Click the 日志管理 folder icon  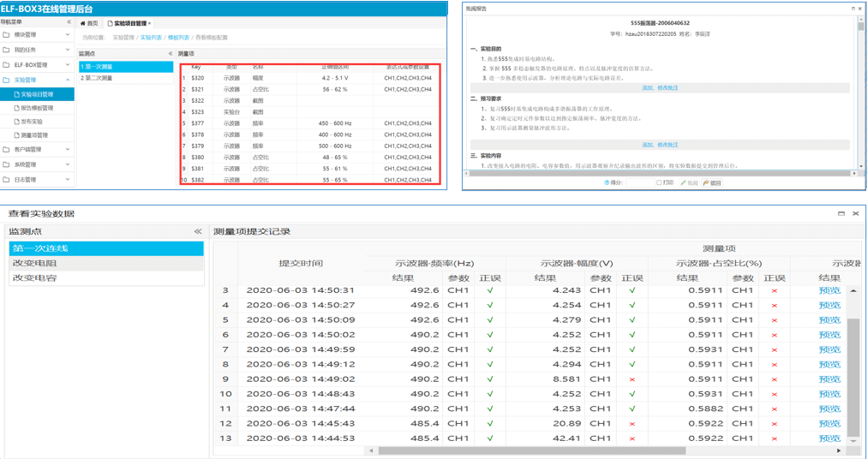[7, 180]
